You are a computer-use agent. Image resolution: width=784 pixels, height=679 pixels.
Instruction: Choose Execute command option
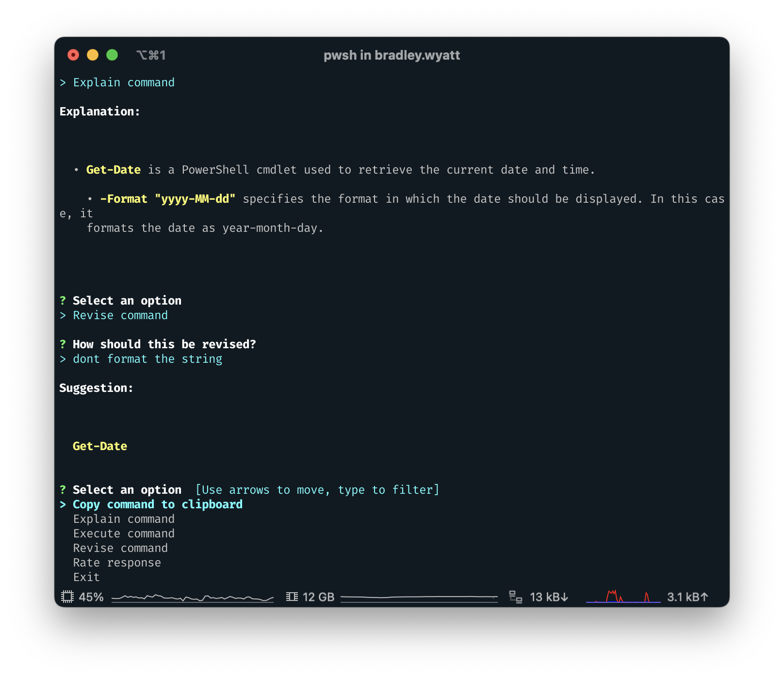(x=124, y=533)
